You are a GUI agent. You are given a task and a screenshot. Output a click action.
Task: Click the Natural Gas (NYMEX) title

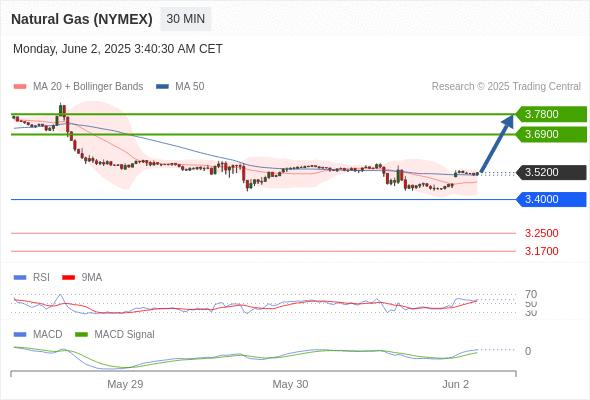[82, 19]
